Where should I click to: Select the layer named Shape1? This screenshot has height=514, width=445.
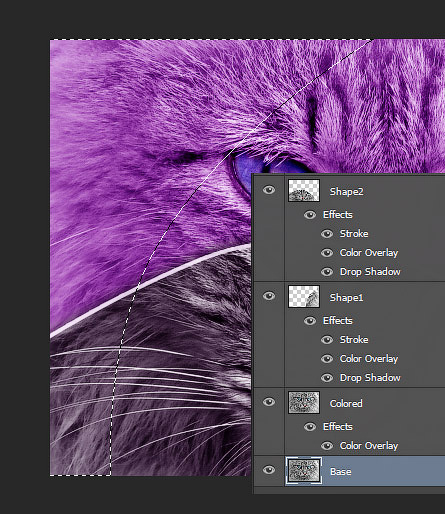pyautogui.click(x=346, y=298)
